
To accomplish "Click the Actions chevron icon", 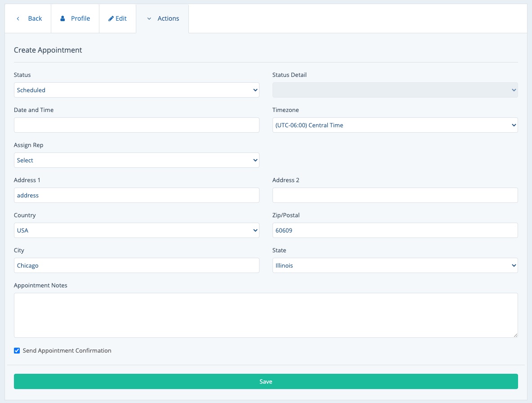I will coord(149,18).
